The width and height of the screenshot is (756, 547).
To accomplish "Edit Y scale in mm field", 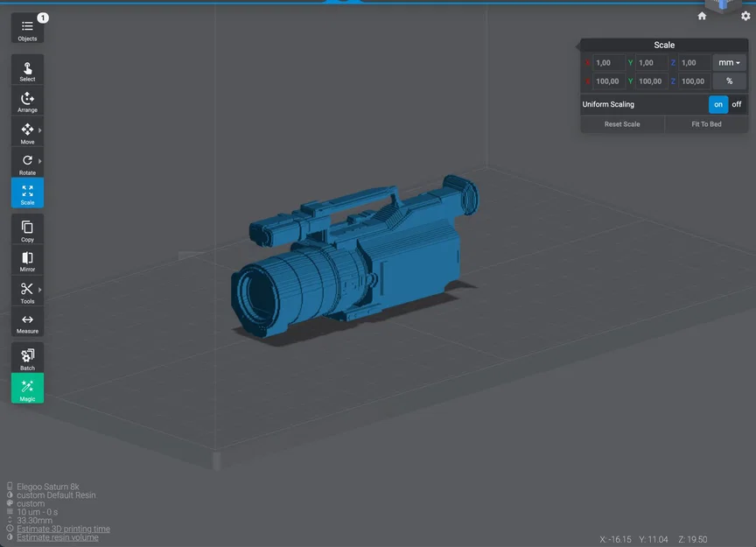I will (651, 63).
